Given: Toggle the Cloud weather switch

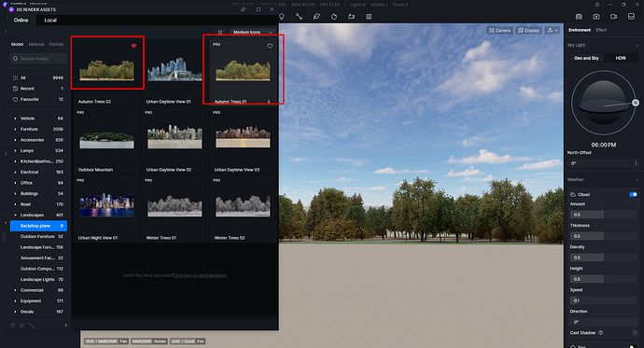Looking at the screenshot, I should pyautogui.click(x=633, y=194).
